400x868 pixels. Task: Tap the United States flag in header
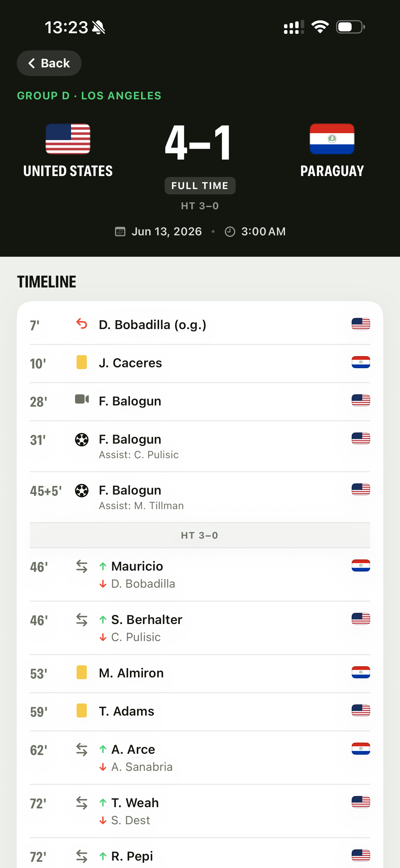68,139
